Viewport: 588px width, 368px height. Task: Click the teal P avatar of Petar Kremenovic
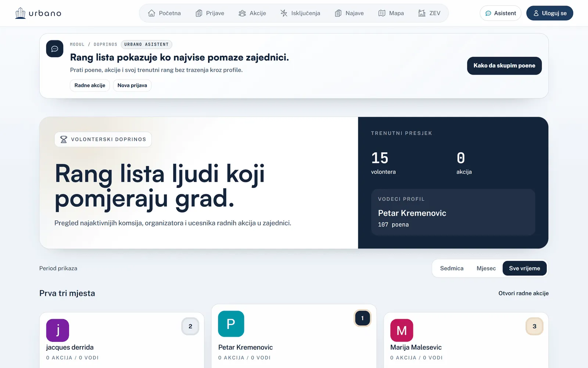231,324
